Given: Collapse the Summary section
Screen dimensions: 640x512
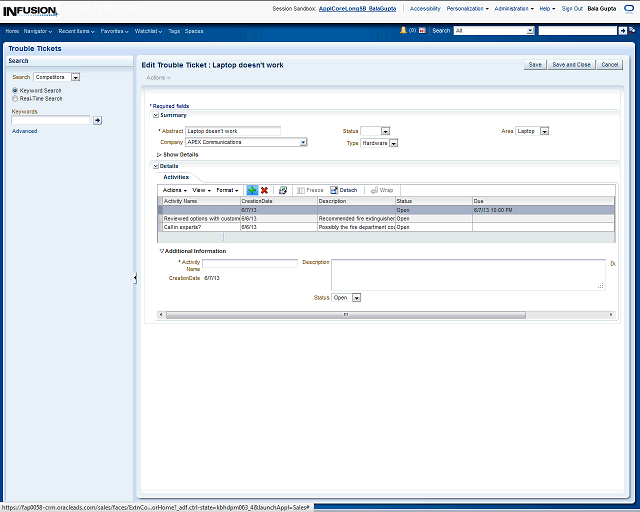Looking at the screenshot, I should (x=155, y=115).
